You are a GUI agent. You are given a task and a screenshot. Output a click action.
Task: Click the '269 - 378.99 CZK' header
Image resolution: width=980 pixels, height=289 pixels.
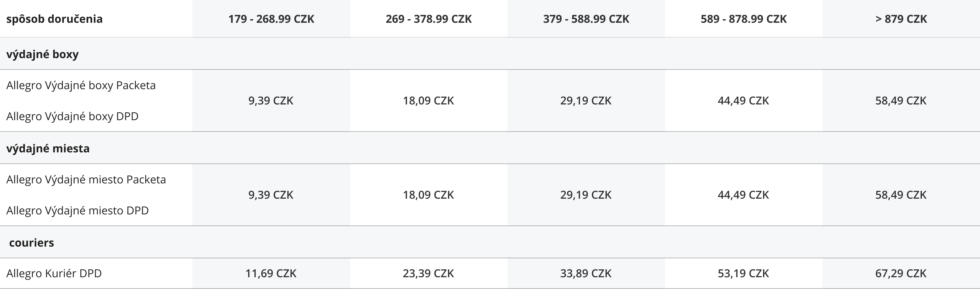(428, 19)
